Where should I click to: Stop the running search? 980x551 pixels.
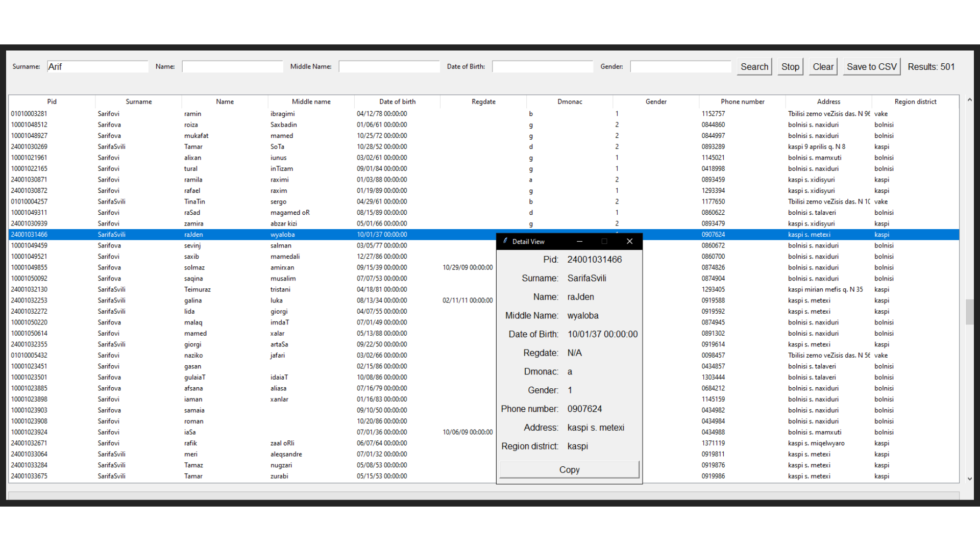[x=790, y=67]
